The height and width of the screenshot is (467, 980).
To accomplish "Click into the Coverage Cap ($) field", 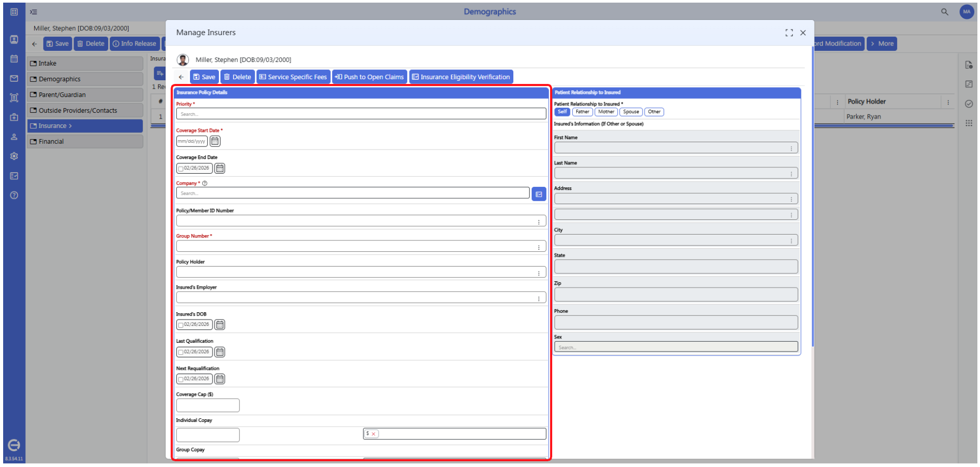I will [208, 405].
